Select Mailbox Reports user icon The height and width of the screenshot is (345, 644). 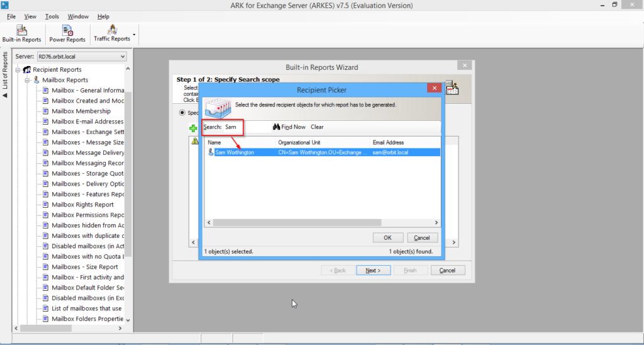pyautogui.click(x=36, y=80)
